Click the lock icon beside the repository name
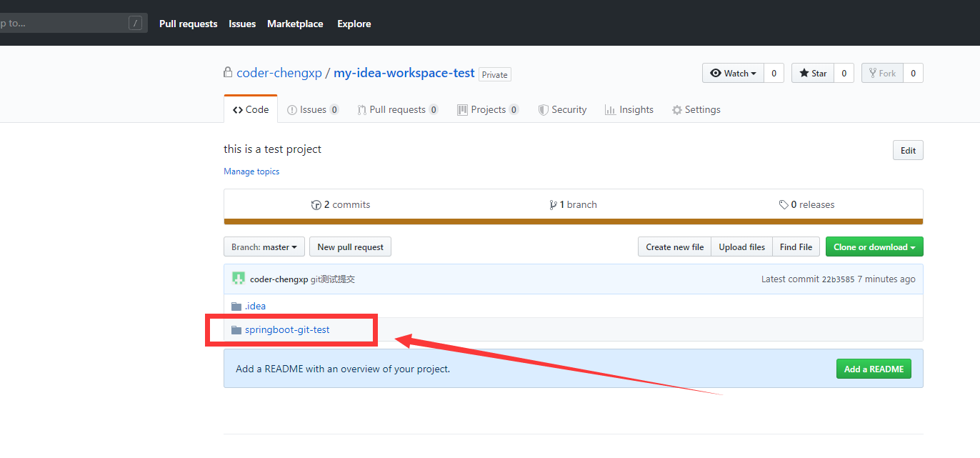This screenshot has height=458, width=980. (228, 72)
